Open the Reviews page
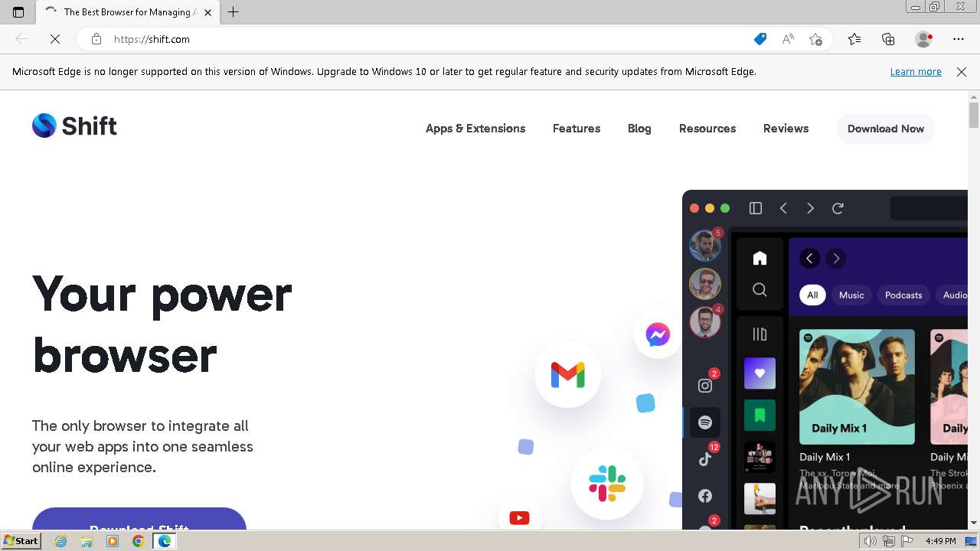The height and width of the screenshot is (551, 980). [x=786, y=129]
